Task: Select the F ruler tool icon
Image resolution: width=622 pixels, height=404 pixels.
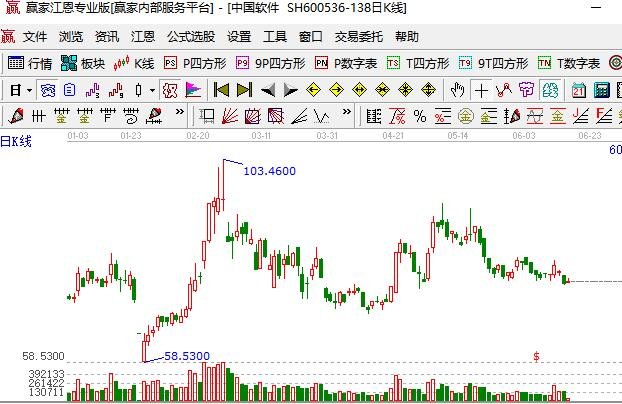Action: (x=108, y=116)
